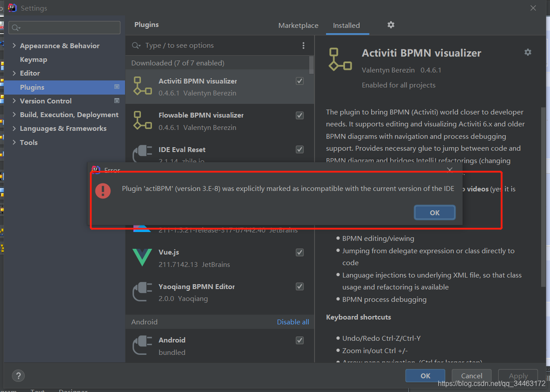Expand Build, Execution, Deployment

pos(14,114)
